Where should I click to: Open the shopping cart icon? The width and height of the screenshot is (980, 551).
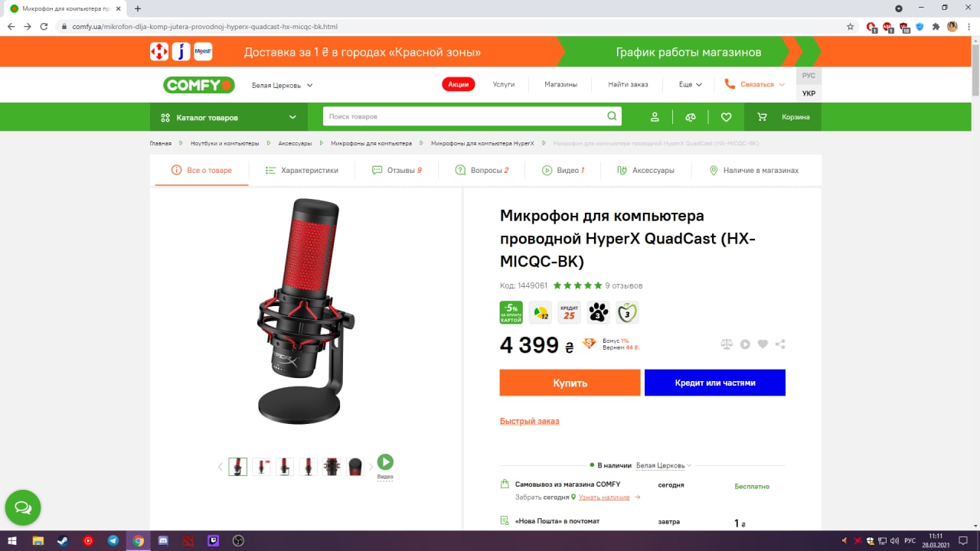tap(762, 117)
